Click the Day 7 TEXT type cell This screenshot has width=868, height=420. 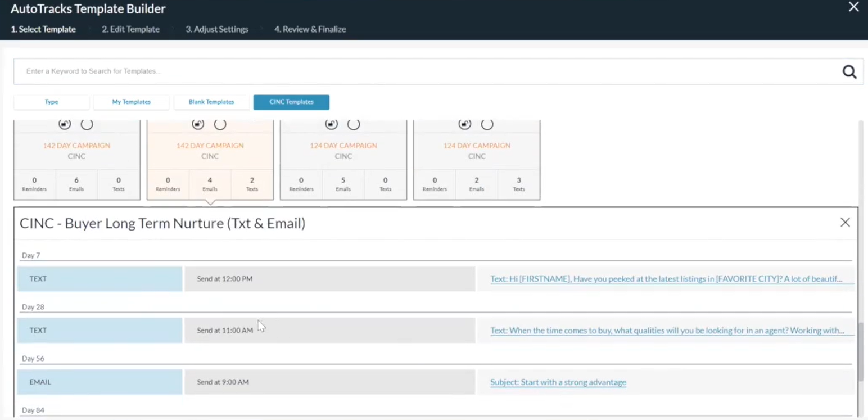tap(100, 279)
